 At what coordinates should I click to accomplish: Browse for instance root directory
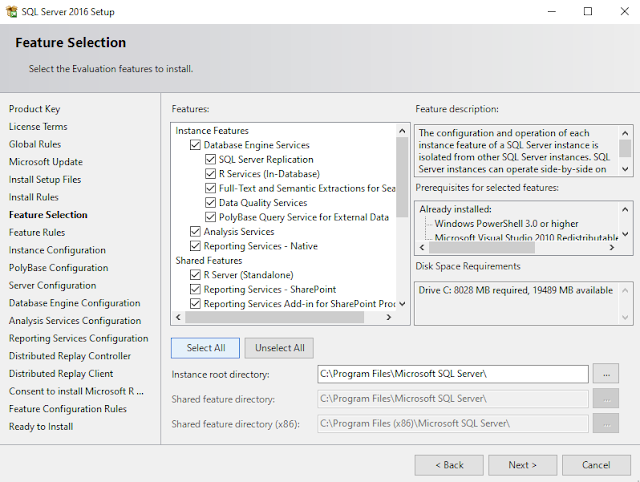pos(606,374)
